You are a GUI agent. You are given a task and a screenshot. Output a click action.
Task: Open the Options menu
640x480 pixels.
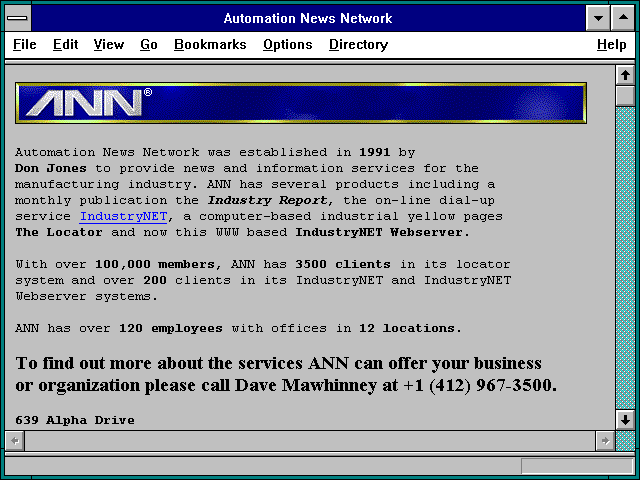click(288, 44)
